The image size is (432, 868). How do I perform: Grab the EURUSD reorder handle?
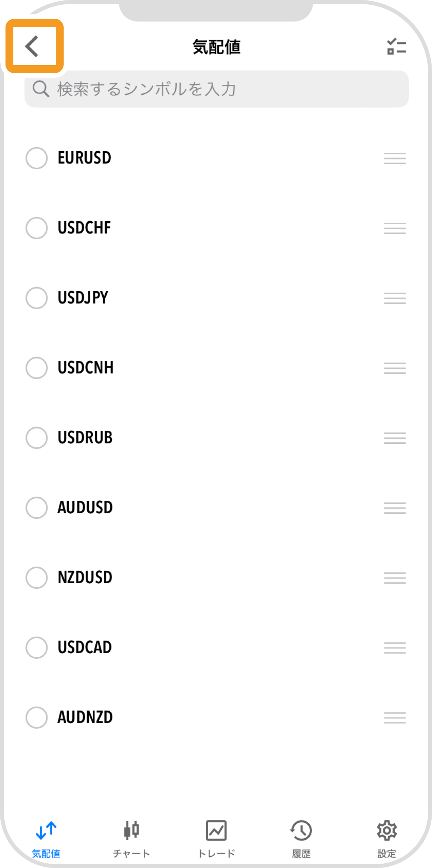click(395, 158)
